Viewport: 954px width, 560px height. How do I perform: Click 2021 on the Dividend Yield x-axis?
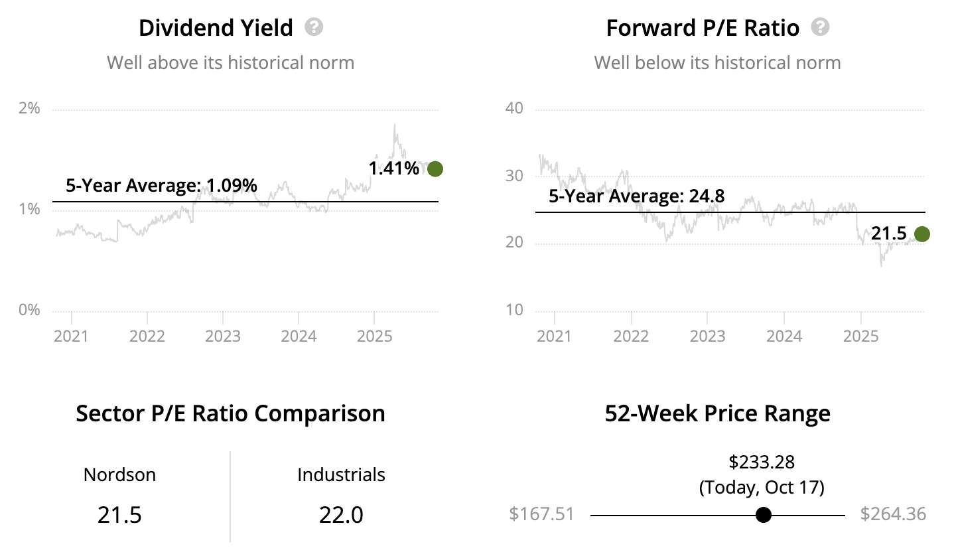(71, 336)
